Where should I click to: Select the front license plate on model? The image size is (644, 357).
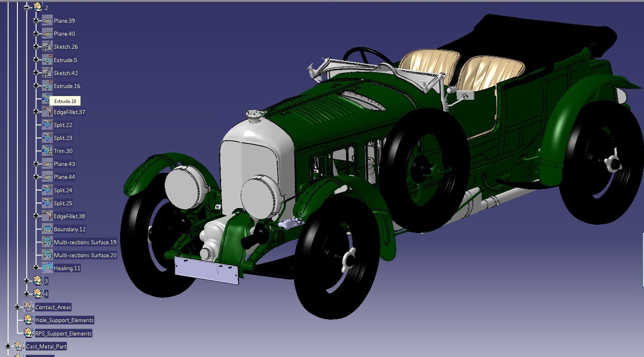click(207, 270)
